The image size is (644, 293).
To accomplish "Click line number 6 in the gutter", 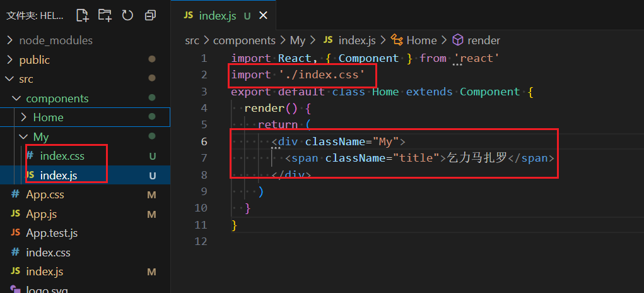I will point(204,141).
